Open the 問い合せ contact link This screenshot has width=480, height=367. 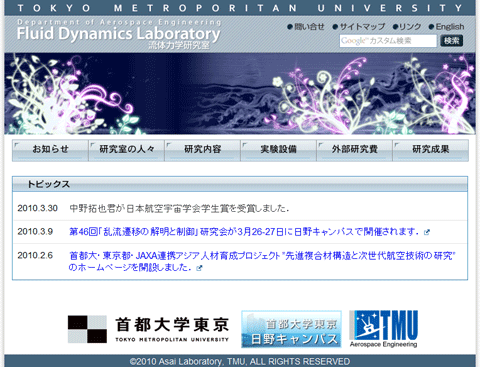pyautogui.click(x=306, y=27)
